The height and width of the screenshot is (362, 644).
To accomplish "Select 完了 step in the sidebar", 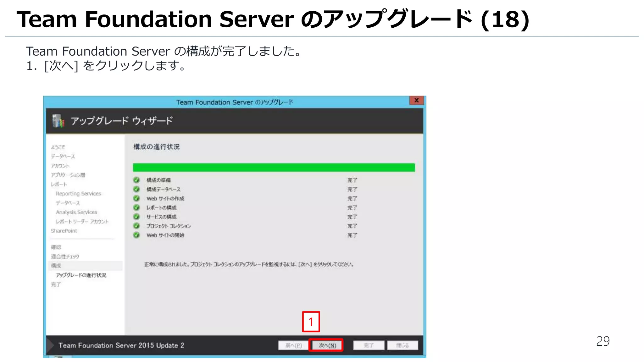I will (x=56, y=284).
